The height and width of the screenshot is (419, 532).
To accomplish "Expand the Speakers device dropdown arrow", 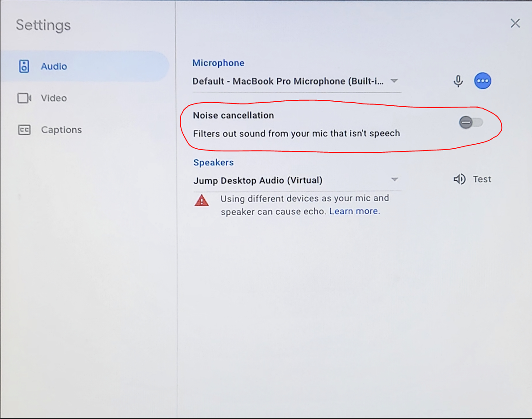I will (x=394, y=179).
